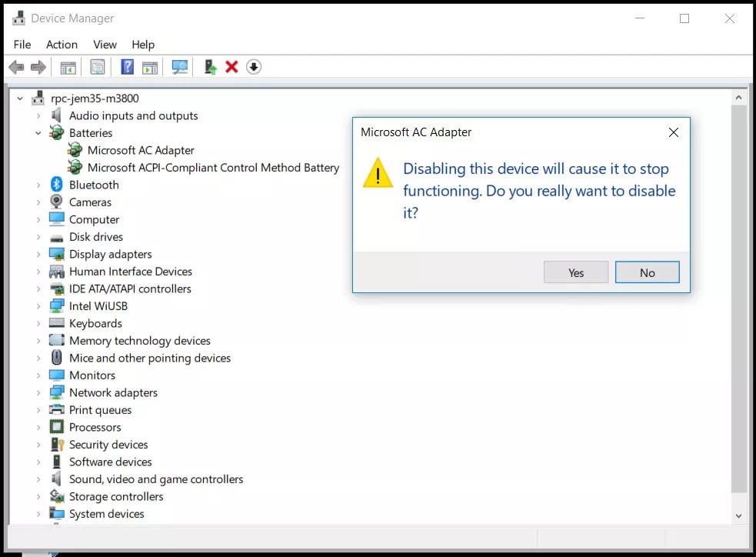Click the Update driver toolbar icon
This screenshot has width=756, height=557.
tap(210, 68)
